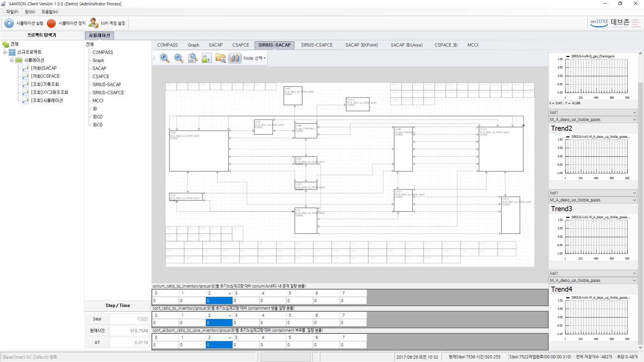
Task: Click the zoom in magnifier icon
Action: tap(164, 58)
